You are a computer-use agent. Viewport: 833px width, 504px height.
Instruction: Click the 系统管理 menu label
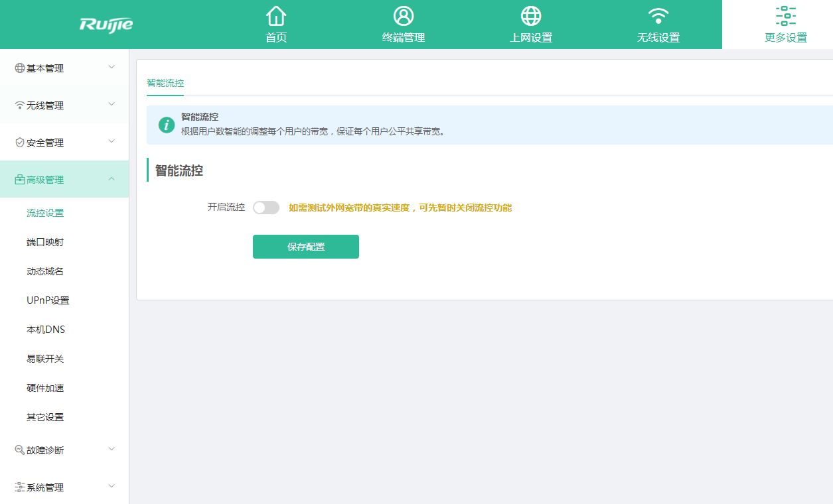point(45,487)
